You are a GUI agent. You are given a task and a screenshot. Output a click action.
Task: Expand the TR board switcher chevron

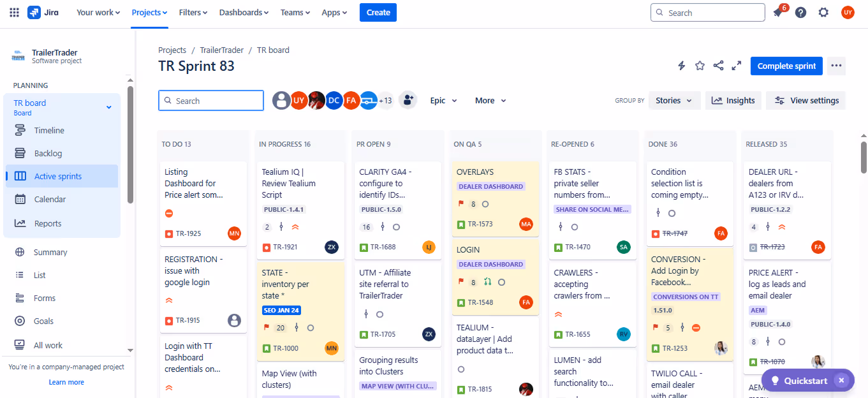[x=108, y=107]
